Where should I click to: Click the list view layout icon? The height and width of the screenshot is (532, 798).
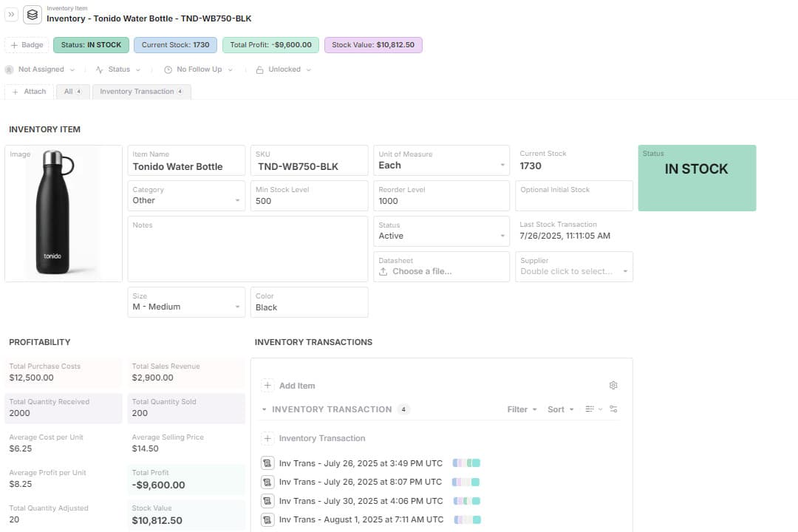(590, 409)
